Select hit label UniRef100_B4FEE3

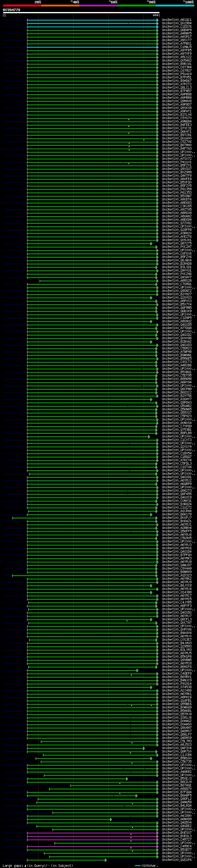point(176,125)
